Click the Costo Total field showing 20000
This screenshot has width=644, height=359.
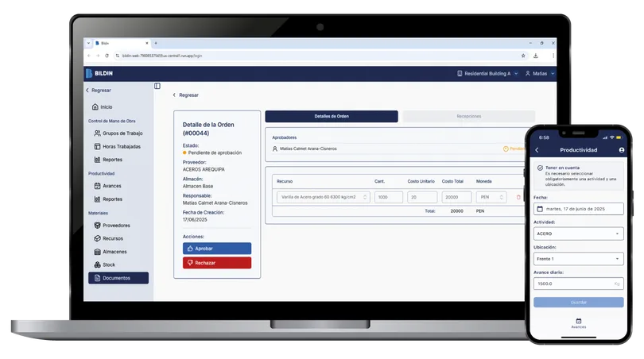pyautogui.click(x=456, y=197)
